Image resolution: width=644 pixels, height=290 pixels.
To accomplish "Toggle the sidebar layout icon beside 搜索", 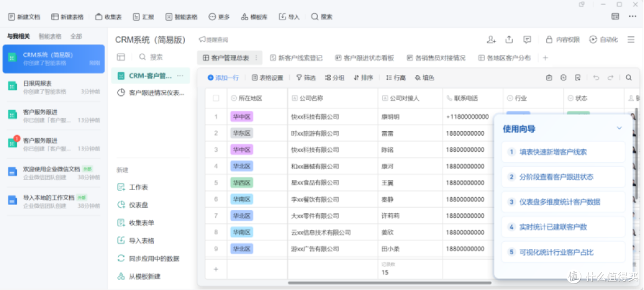I will [120, 57].
